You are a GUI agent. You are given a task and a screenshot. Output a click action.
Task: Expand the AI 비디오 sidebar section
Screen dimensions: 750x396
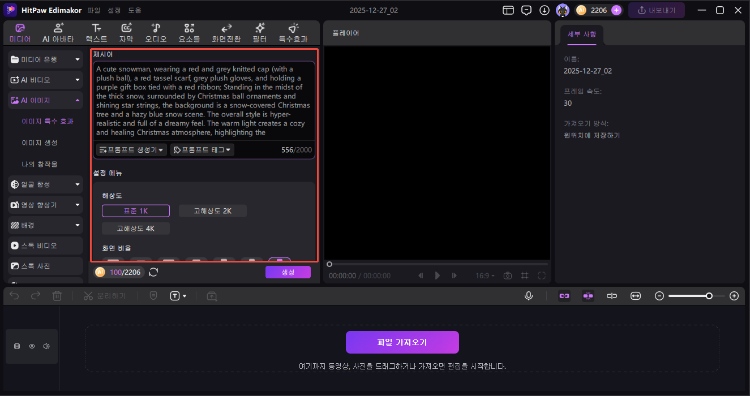(x=45, y=80)
